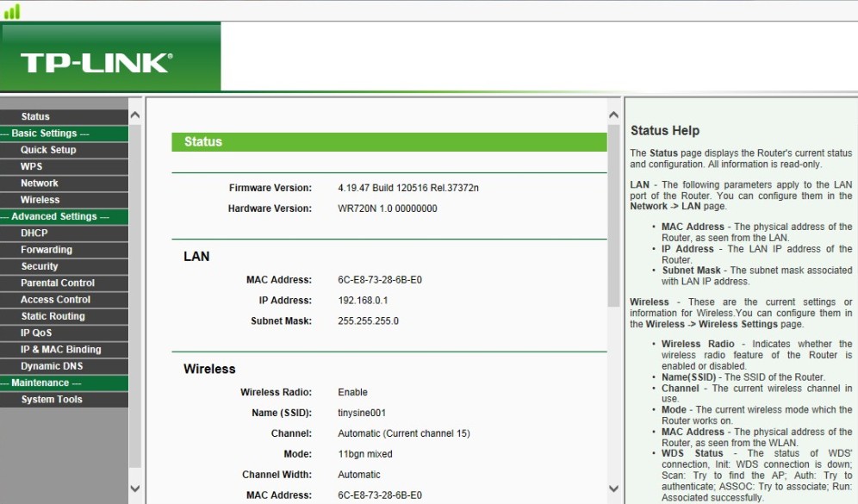Click the Wireless section heading
The height and width of the screenshot is (504, 858).
[209, 369]
